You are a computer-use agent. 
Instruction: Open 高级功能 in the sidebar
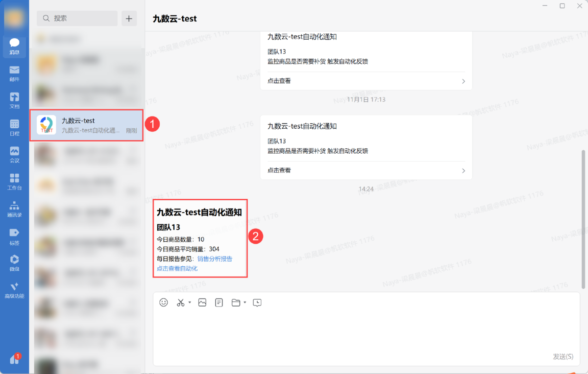pos(14,290)
